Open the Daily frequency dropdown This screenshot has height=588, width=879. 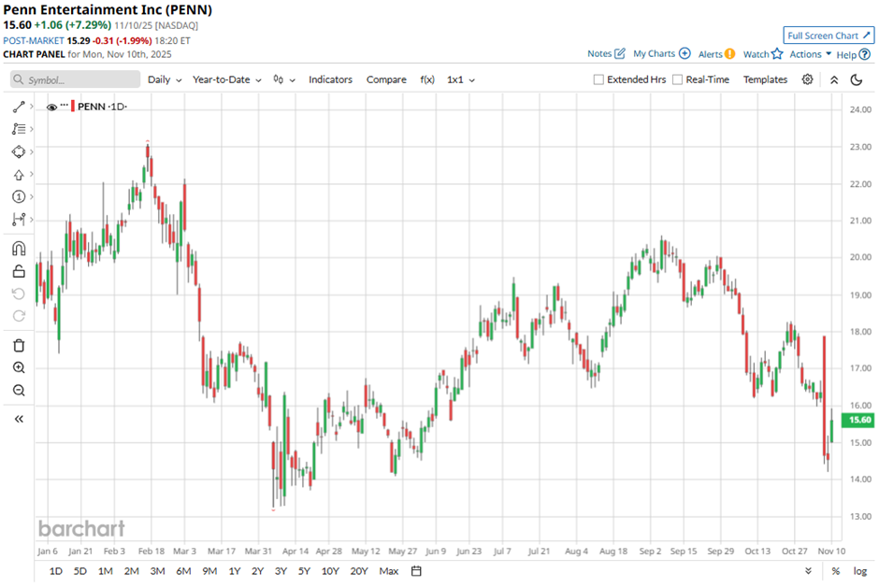pos(165,79)
